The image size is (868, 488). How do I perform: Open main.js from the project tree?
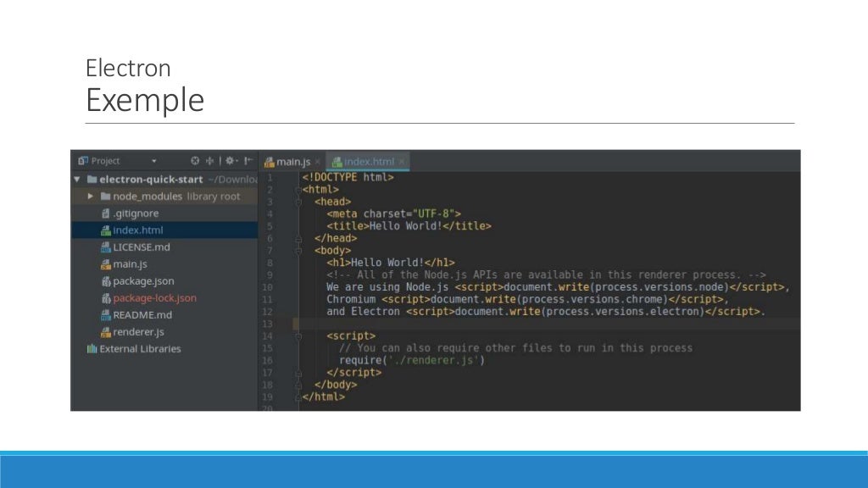pyautogui.click(x=130, y=264)
